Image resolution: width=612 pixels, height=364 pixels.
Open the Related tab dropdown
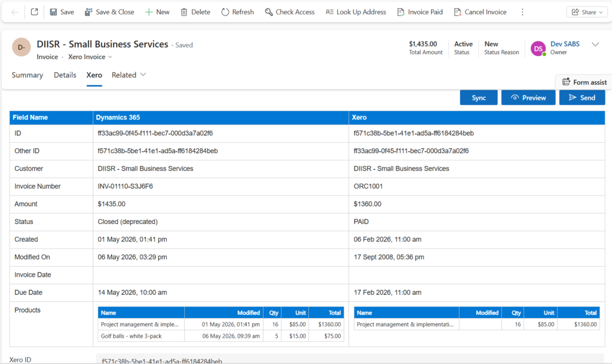point(129,75)
